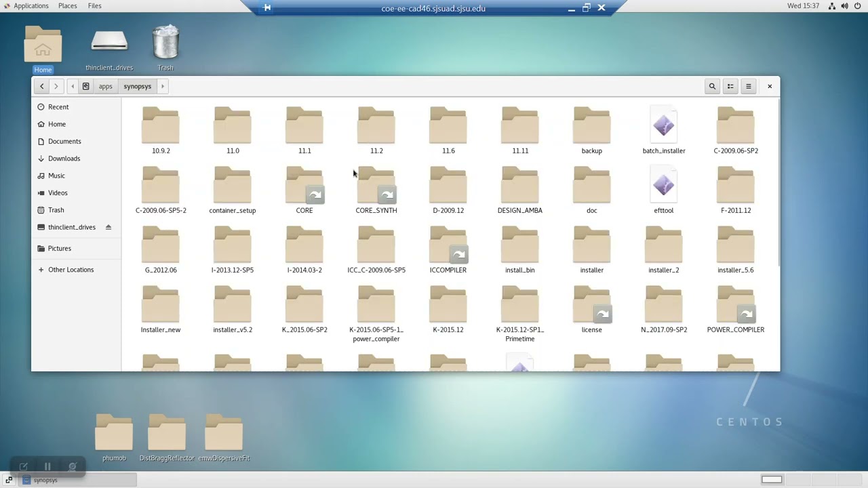
Task: Eject thinclient_drives in sidebar
Action: click(x=108, y=227)
